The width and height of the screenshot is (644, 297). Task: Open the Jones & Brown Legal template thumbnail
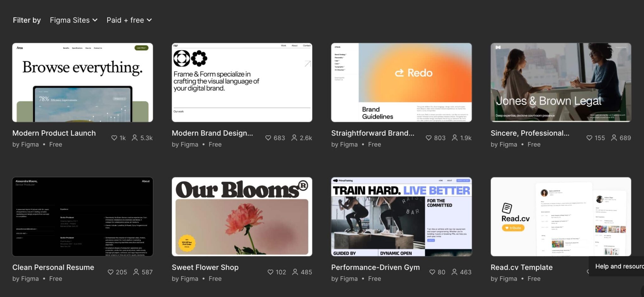click(x=561, y=82)
